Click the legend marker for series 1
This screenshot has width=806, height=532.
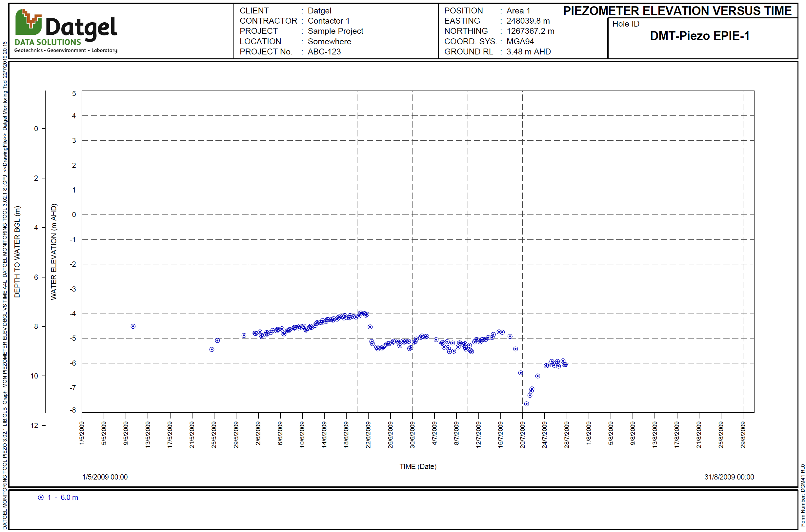point(41,497)
